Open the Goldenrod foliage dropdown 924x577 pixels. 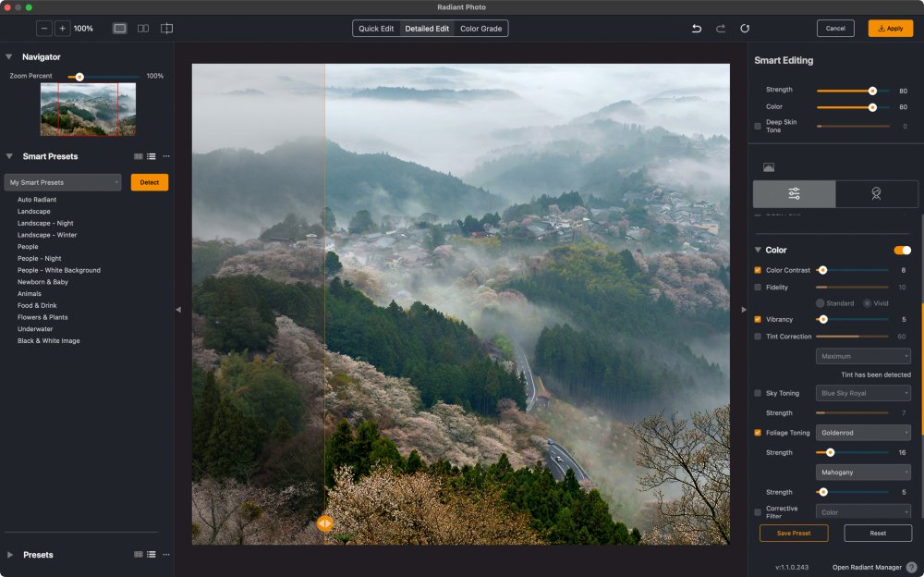(863, 433)
